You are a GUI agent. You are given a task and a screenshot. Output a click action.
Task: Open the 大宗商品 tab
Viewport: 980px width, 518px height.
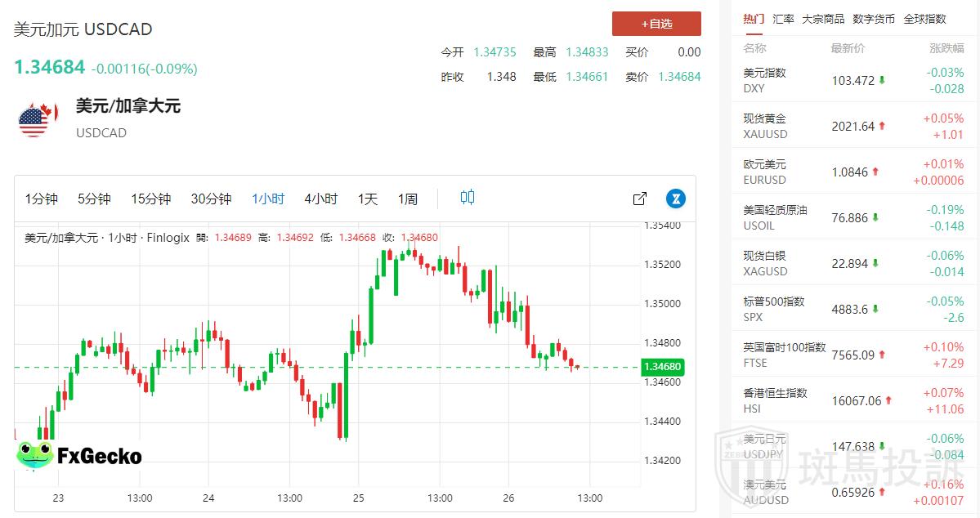823,19
